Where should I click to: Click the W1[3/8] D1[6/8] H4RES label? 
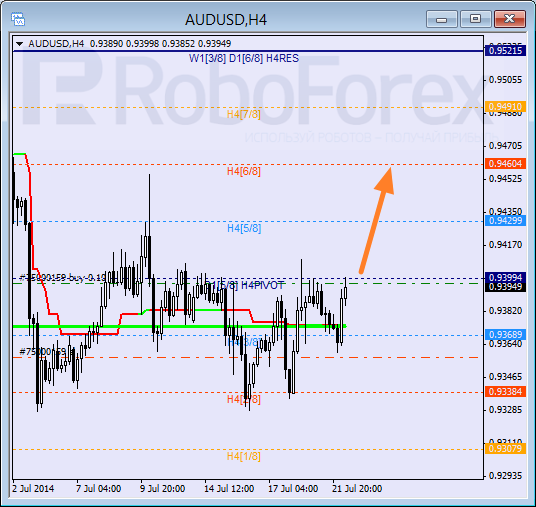pyautogui.click(x=244, y=58)
